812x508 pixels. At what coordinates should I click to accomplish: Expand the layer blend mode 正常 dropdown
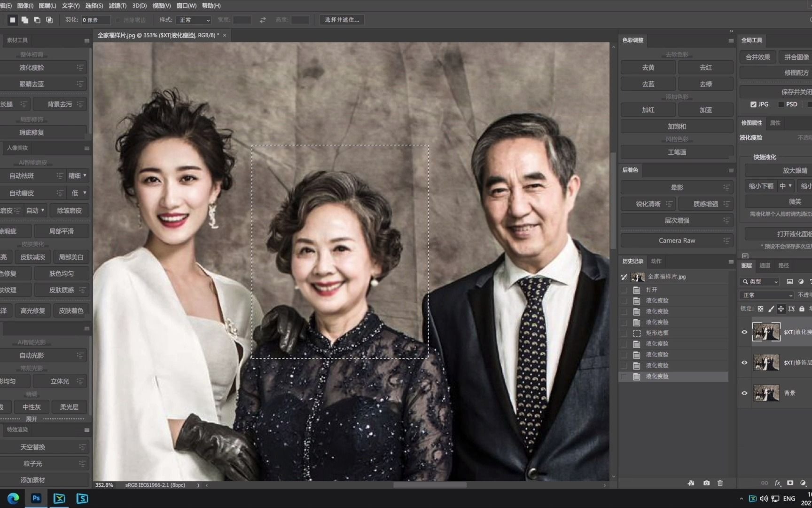click(x=766, y=295)
